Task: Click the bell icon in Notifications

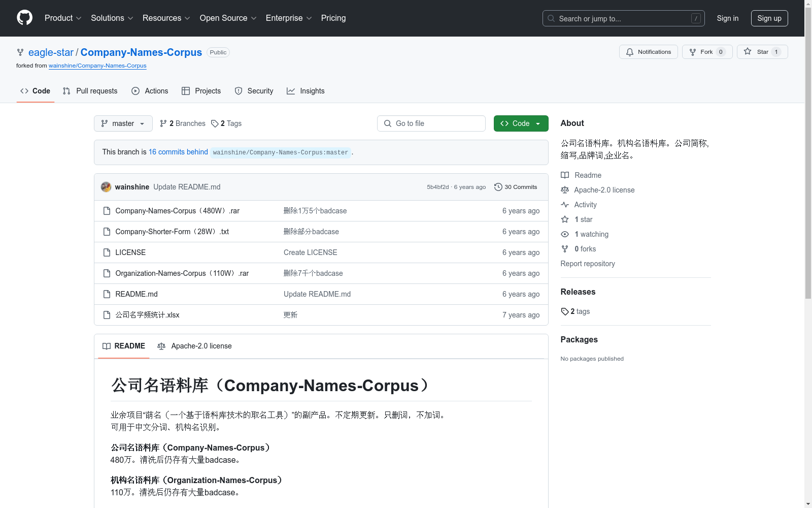Action: coord(630,52)
